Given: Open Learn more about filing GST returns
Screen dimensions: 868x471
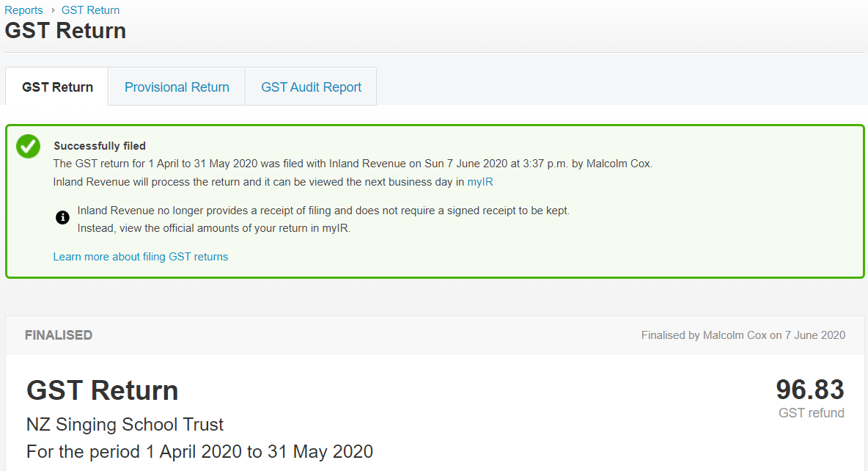Looking at the screenshot, I should (141, 257).
